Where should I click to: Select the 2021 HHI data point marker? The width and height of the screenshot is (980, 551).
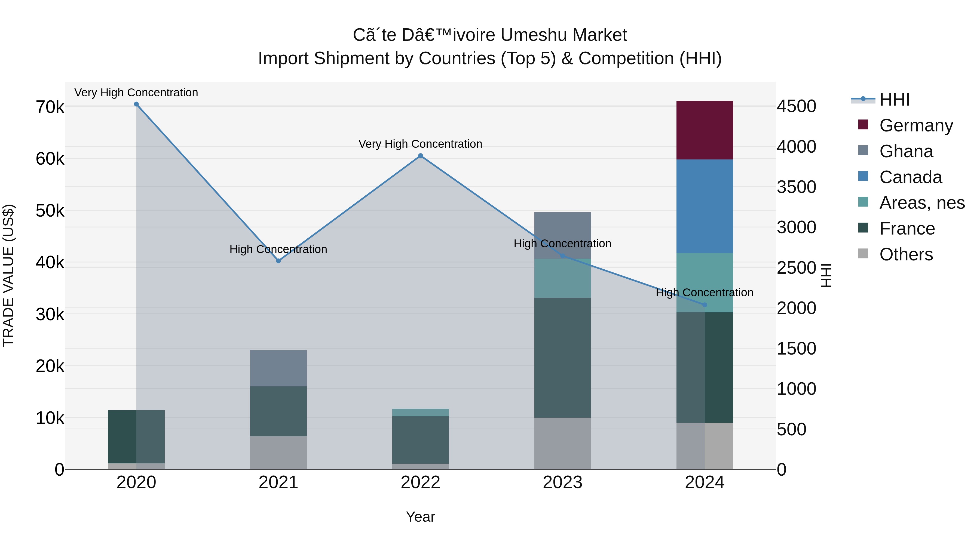click(x=278, y=261)
